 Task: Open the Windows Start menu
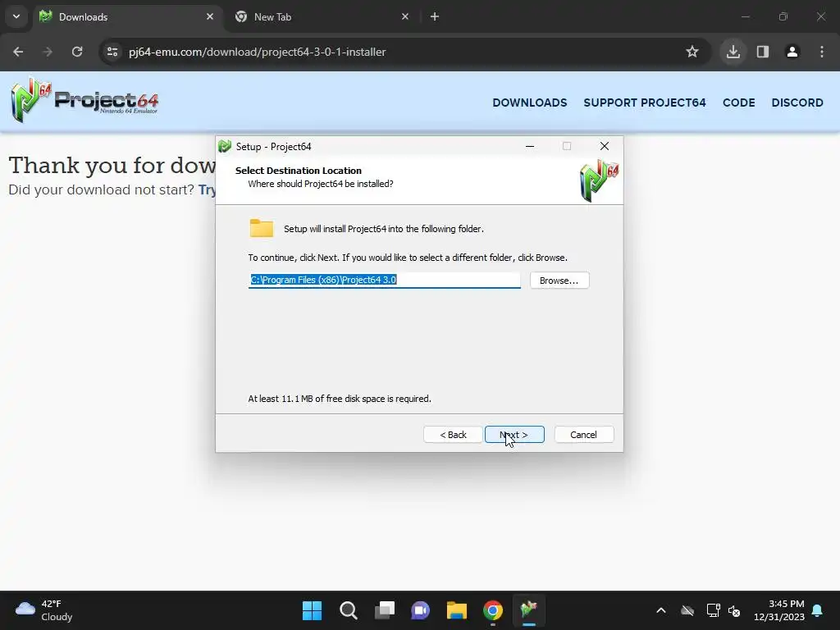coord(312,610)
